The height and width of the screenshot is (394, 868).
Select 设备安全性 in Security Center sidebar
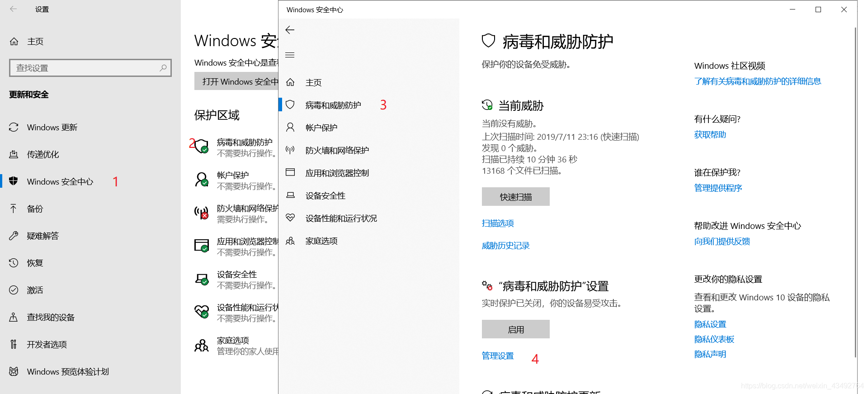coord(325,195)
